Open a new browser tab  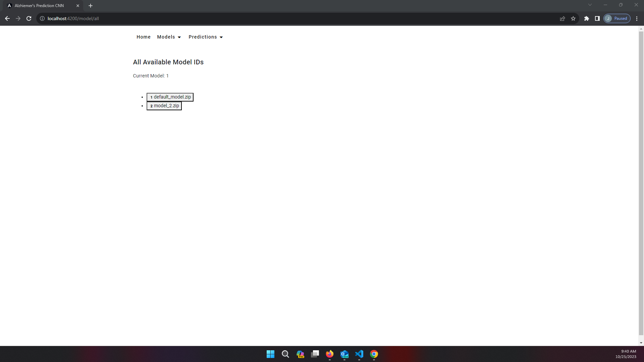91,6
